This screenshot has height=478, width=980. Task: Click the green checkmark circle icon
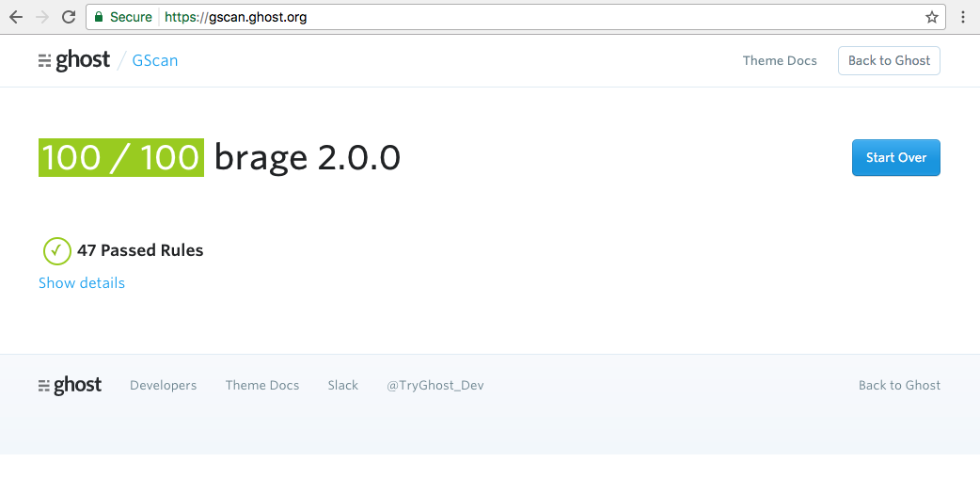[56, 251]
